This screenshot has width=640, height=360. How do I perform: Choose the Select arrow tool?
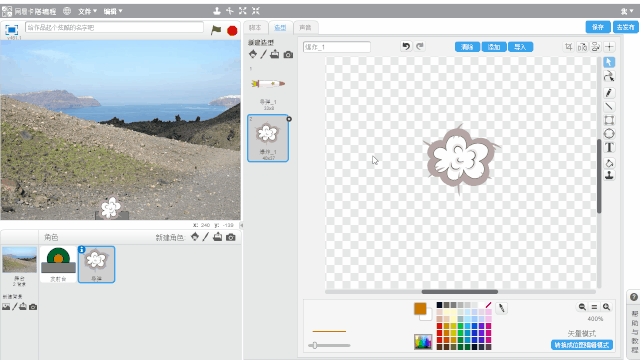point(609,62)
